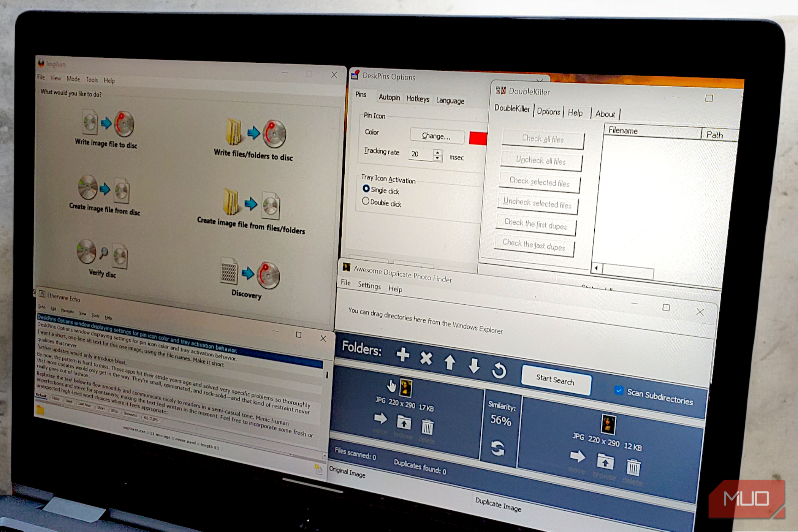Increase the Tracking rate using the up stepper
Image resolution: width=798 pixels, height=532 pixels.
pyautogui.click(x=438, y=152)
